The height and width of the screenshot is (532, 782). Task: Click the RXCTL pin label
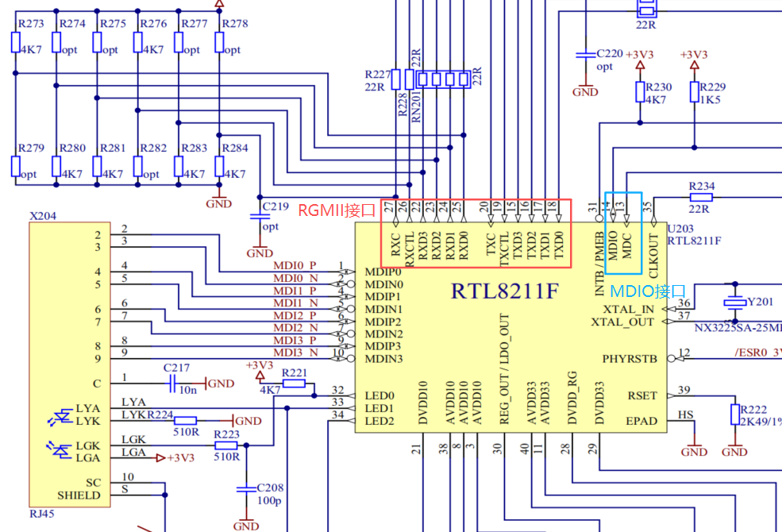coord(410,250)
